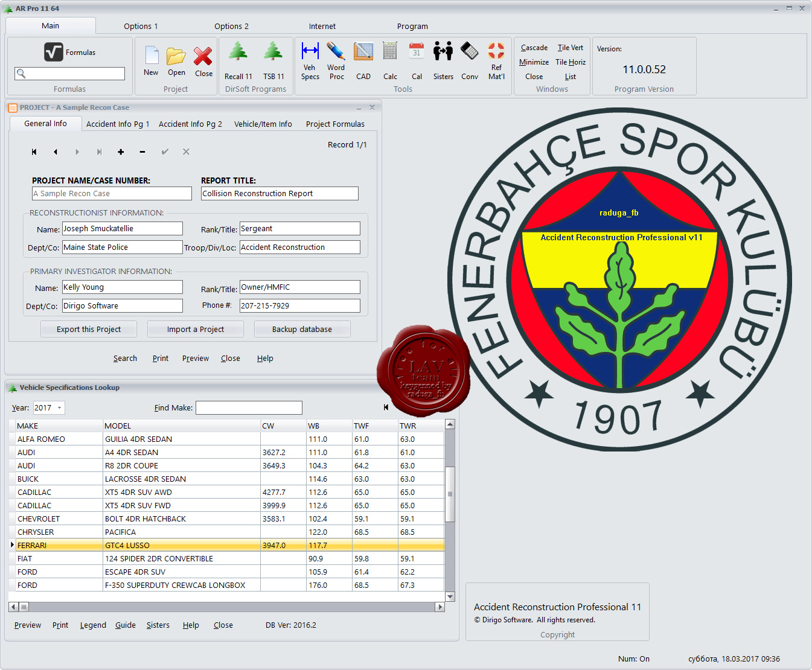Click horizontal scrollbar right arrow in table
Screen dimensions: 812x670
[x=440, y=607]
